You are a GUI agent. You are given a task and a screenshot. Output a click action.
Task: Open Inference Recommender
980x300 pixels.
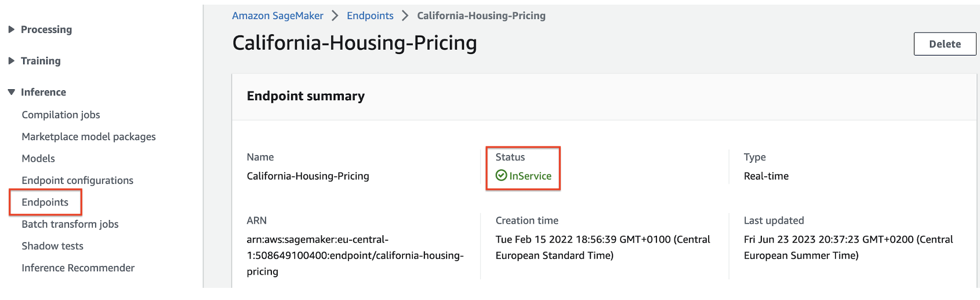pos(78,268)
